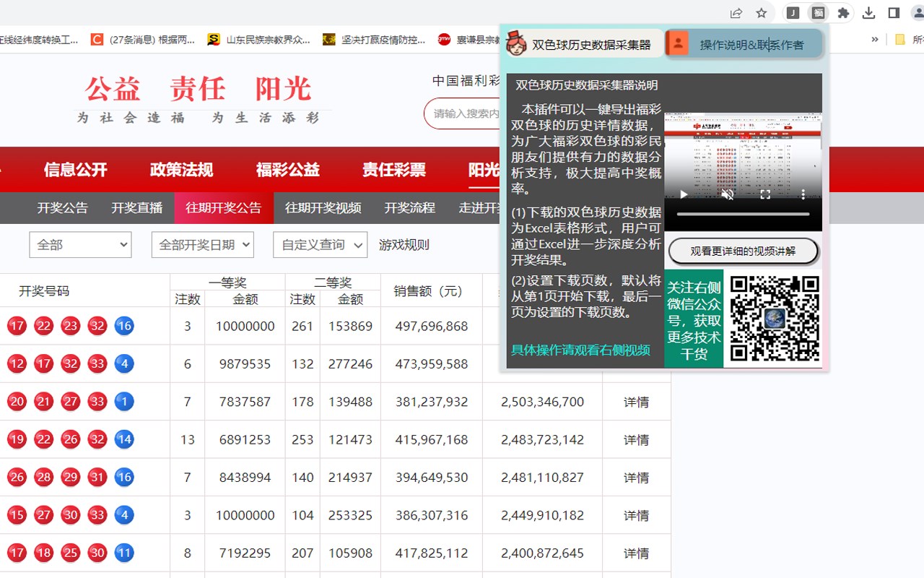Open the Chrome profile avatar
Viewport: 924px width, 578px height.
pos(918,13)
